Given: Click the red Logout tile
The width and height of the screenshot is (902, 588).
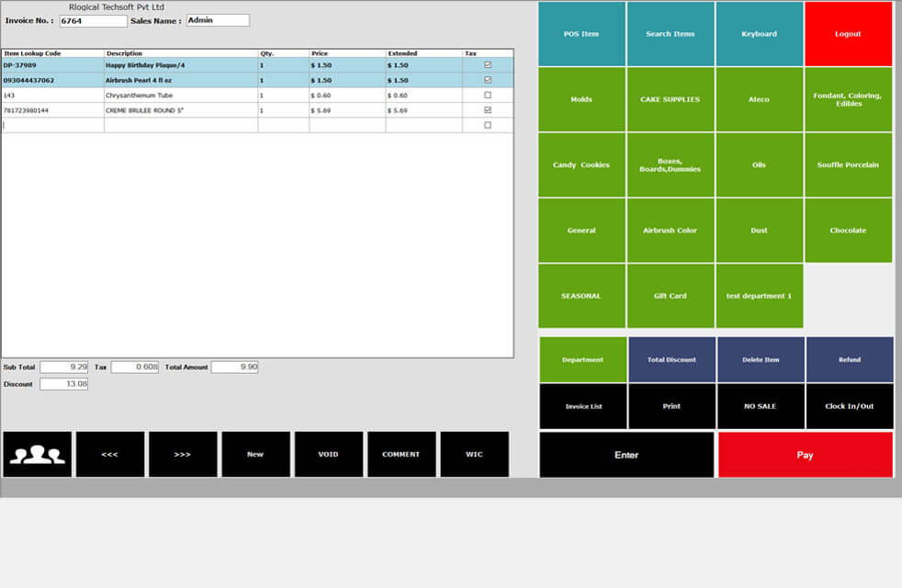Looking at the screenshot, I should 848,34.
